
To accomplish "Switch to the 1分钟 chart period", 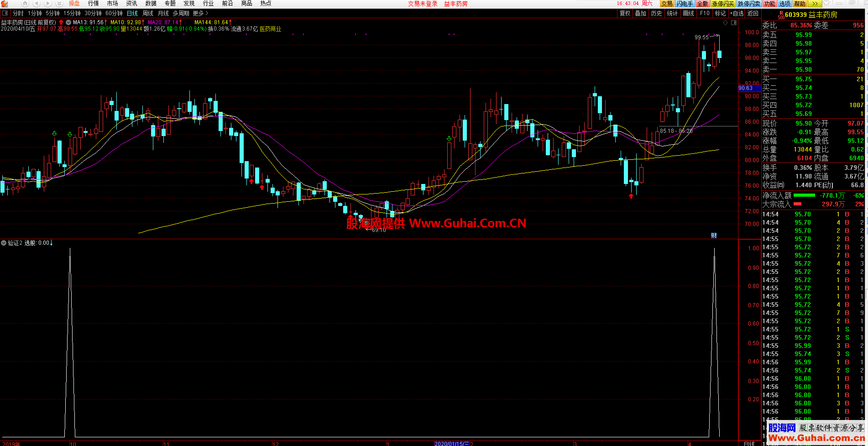I will [35, 13].
